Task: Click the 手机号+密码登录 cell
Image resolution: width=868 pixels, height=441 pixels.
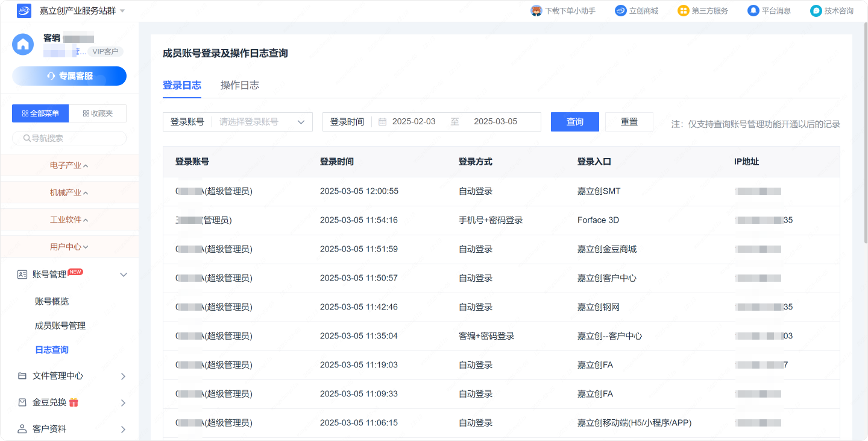Action: 491,220
